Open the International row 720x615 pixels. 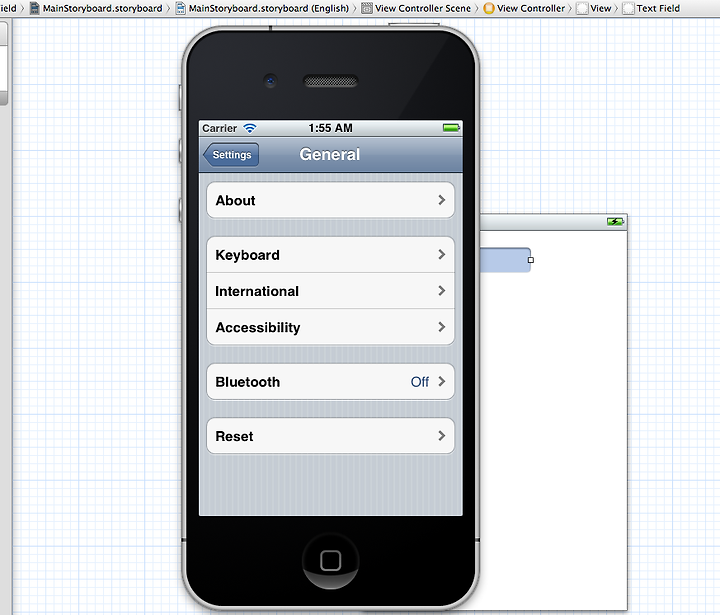click(x=331, y=291)
